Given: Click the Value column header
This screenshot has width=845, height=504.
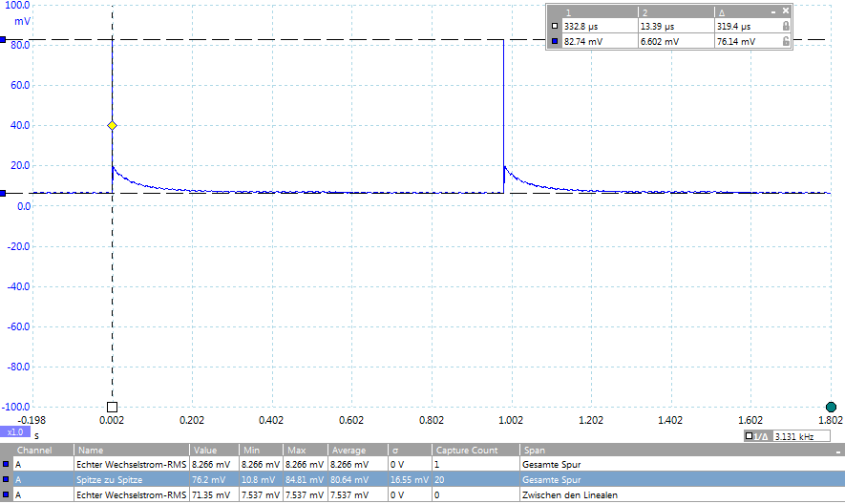Looking at the screenshot, I should (205, 451).
